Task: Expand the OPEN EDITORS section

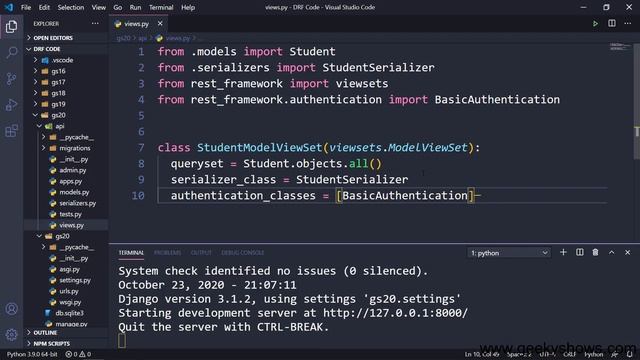Action: coord(65,38)
